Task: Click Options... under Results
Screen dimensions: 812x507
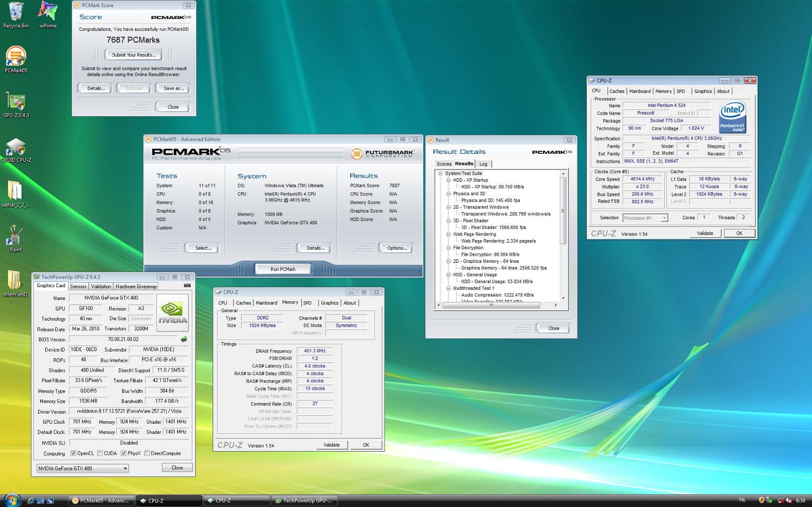Action: point(397,248)
